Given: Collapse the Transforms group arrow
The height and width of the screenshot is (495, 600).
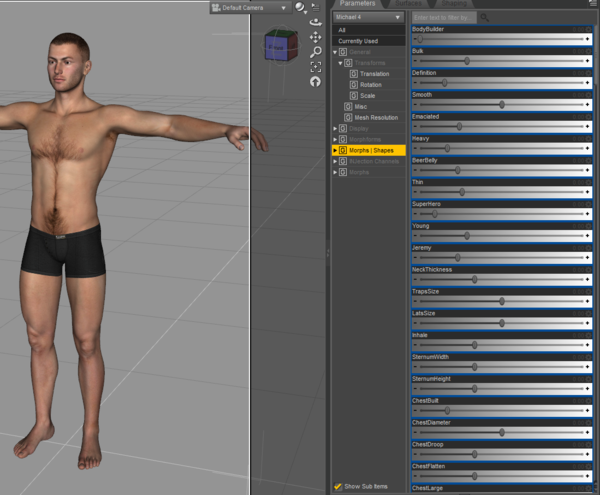Looking at the screenshot, I should click(x=341, y=63).
